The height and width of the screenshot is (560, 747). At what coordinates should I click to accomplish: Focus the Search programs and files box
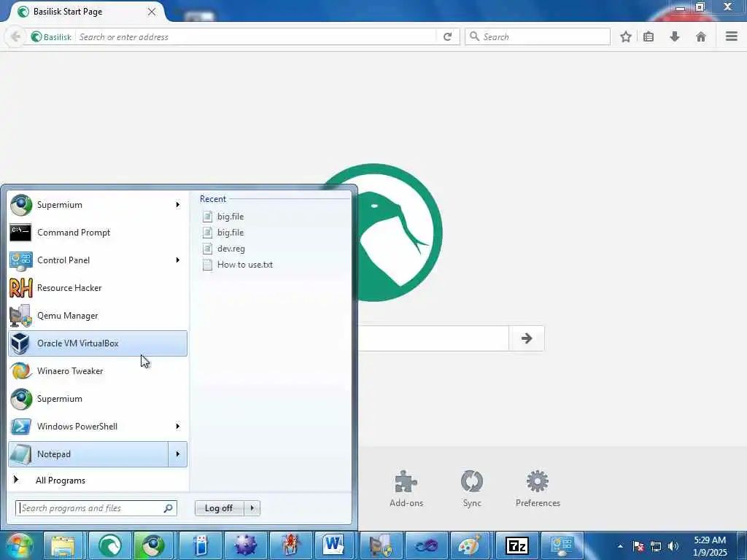pos(96,508)
